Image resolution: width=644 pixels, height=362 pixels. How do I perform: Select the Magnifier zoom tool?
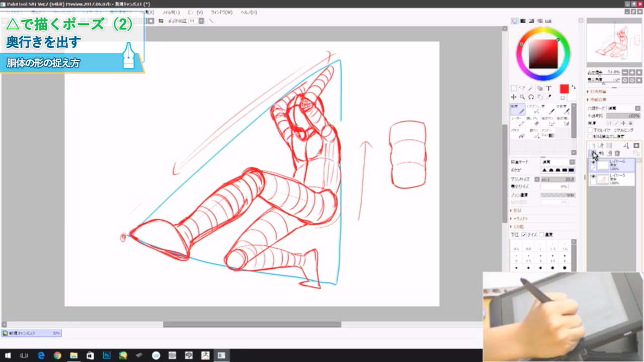click(522, 96)
